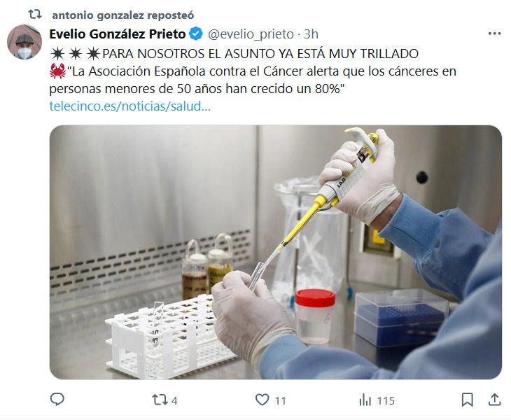Viewport: 511px width, 420px height.
Task: Click the repost indicator arrows icon
Action: click(x=35, y=14)
